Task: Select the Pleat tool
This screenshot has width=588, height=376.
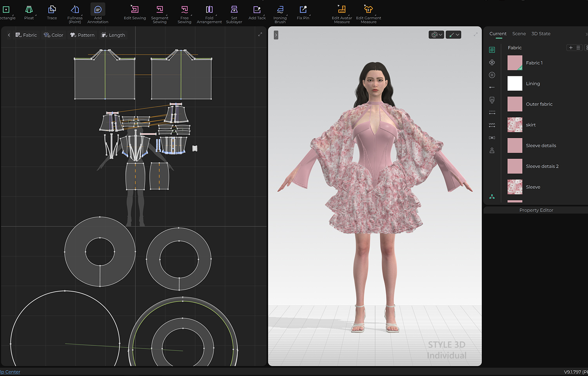Action: tap(29, 12)
